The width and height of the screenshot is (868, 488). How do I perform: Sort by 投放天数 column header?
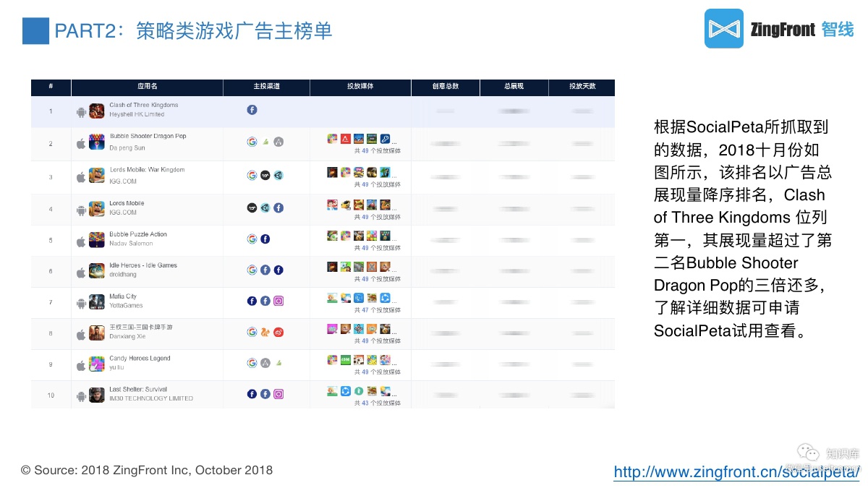tap(582, 87)
